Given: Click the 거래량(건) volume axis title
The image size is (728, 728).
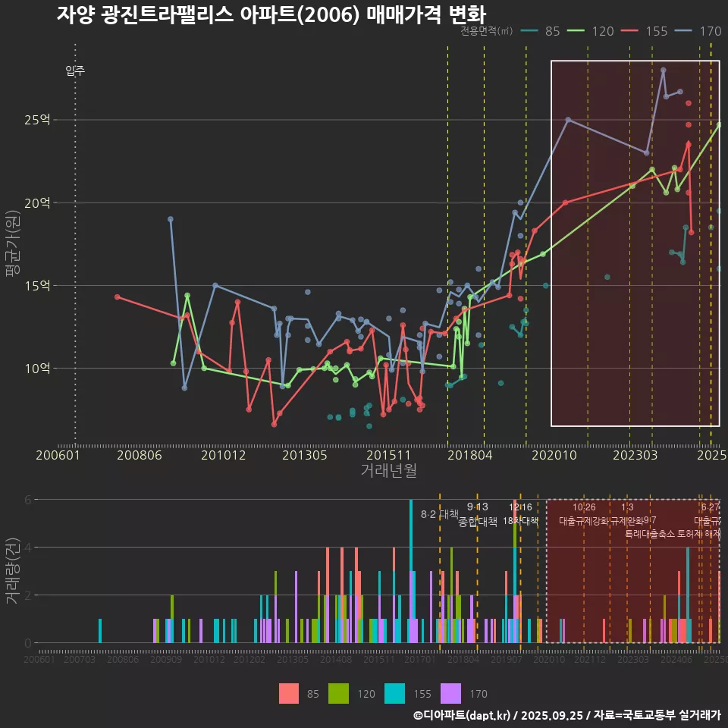Looking at the screenshot, I should (12, 570).
